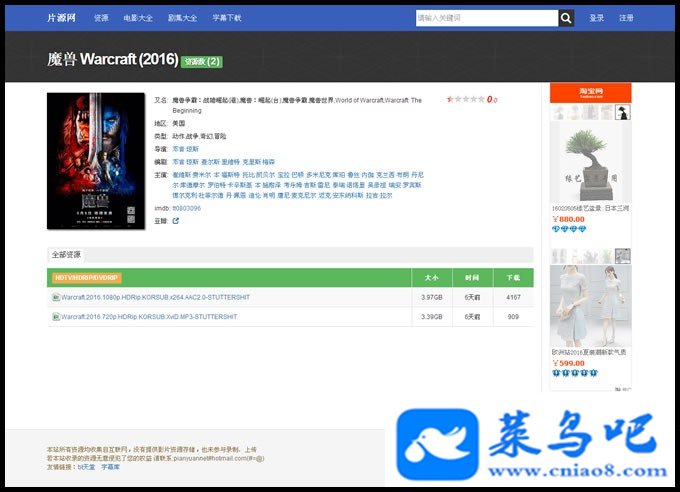Select the HDTV/HDRIP/DVDRIP category label
The height and width of the screenshot is (492, 680).
[x=86, y=278]
